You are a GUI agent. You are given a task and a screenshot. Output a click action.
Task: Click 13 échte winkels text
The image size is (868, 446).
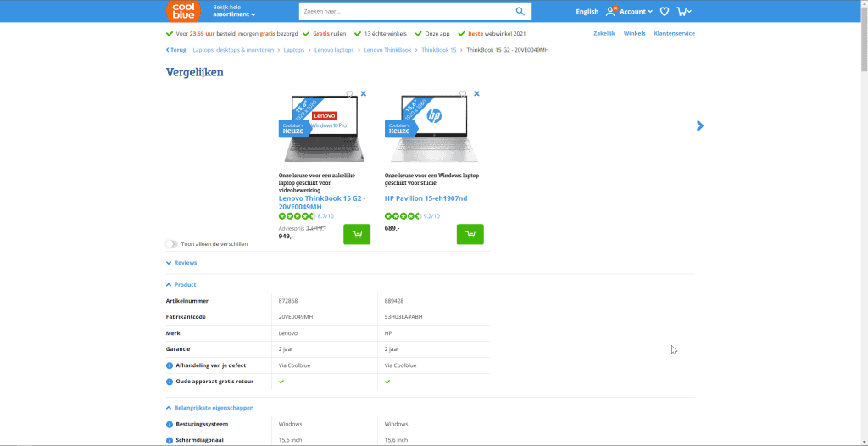(386, 33)
